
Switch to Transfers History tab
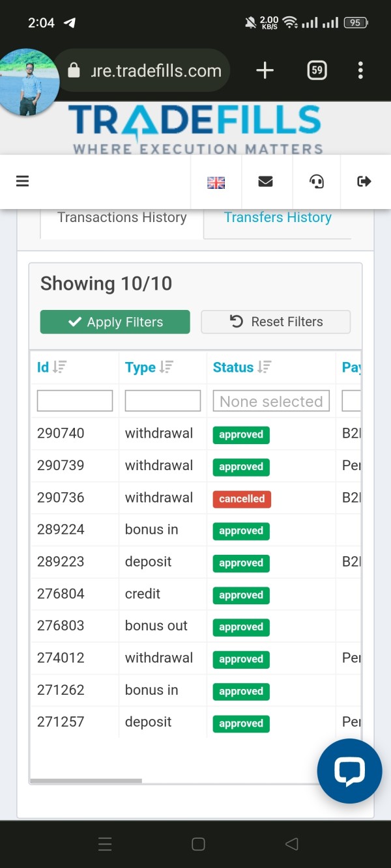(278, 217)
